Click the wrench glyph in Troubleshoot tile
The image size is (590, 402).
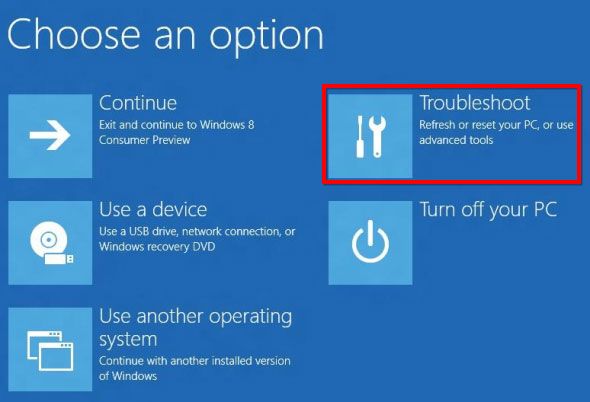click(377, 136)
